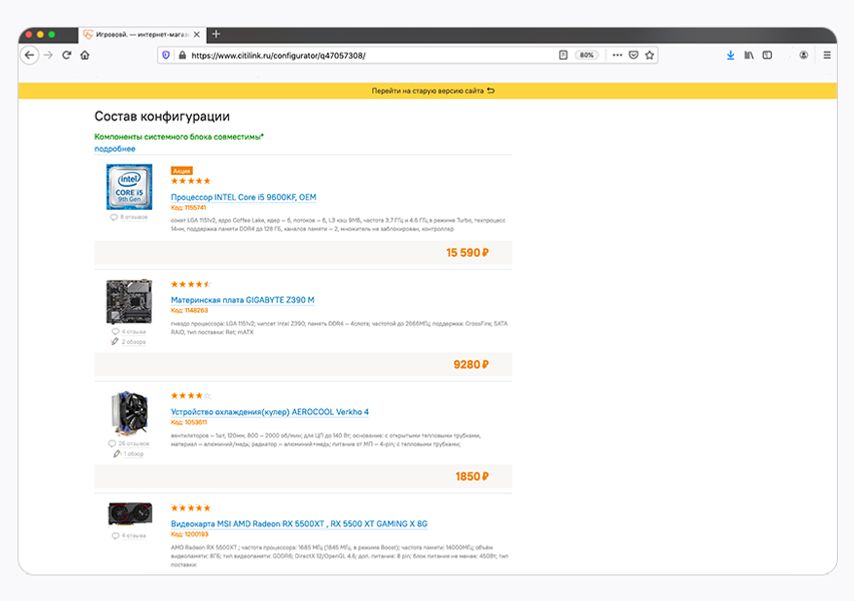854x601 pixels.
Task: Reset the 80% zoom level badge
Action: (x=587, y=55)
